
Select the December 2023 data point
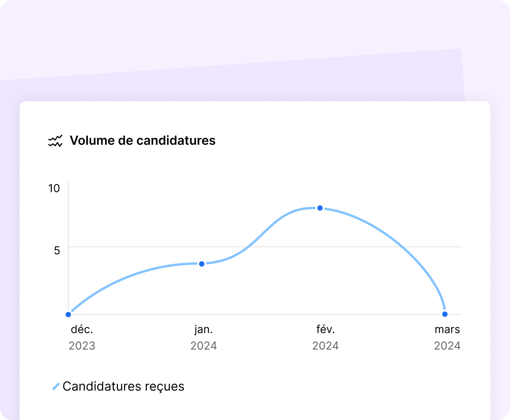(68, 314)
